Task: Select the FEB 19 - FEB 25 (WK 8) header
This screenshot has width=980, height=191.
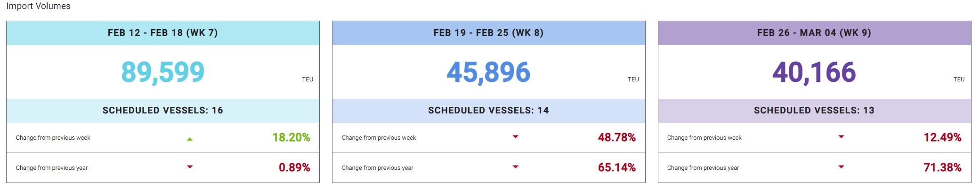Action: pos(488,33)
